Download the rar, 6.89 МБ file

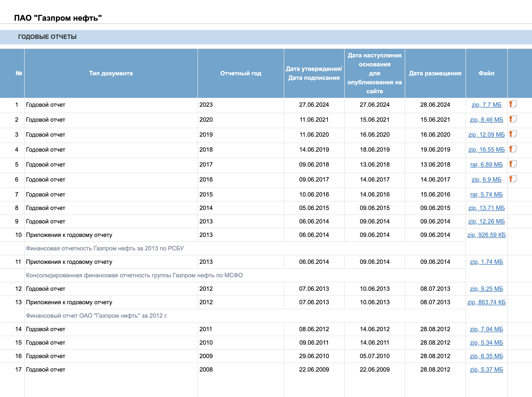point(486,165)
